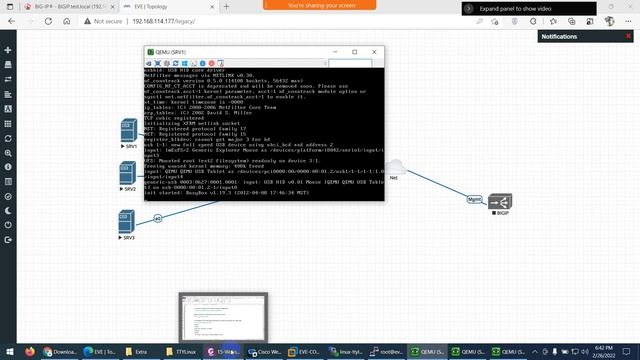Click refresh screen icon in QEMU toolbar
Image resolution: width=640 pixels, height=360 pixels.
pos(176,63)
